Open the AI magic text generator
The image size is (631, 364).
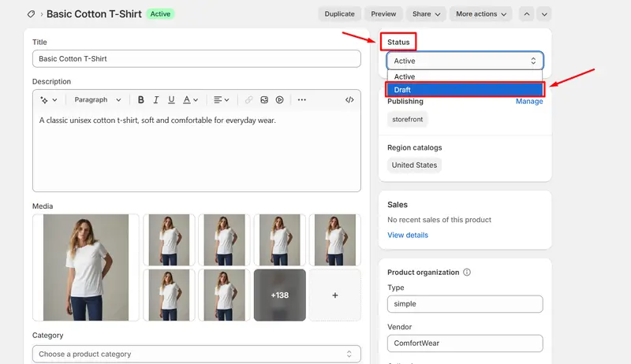click(x=48, y=99)
